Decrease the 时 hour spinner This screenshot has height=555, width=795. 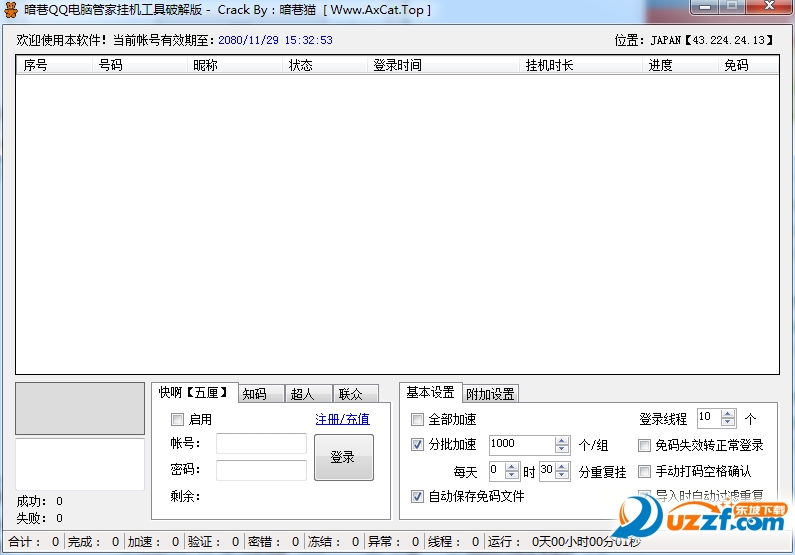512,475
